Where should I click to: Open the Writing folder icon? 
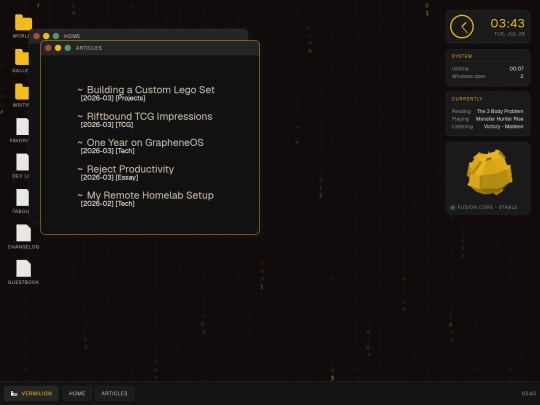click(22, 92)
